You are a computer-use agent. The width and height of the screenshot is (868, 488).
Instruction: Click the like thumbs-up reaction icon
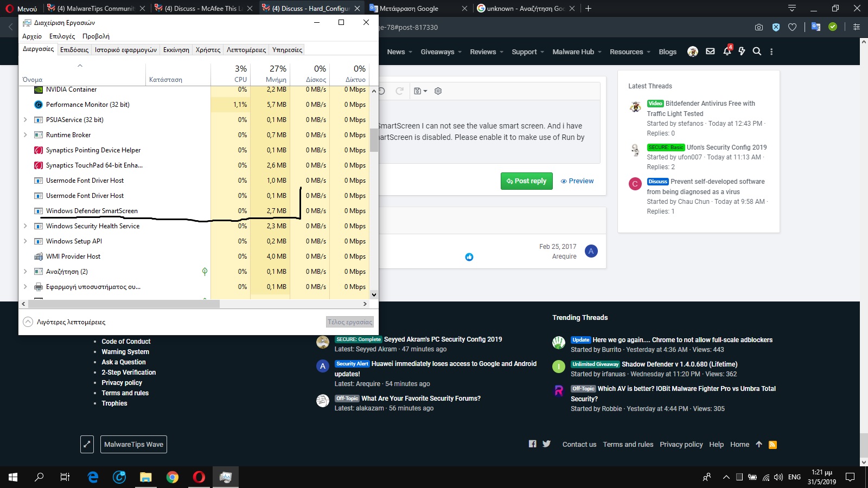469,257
